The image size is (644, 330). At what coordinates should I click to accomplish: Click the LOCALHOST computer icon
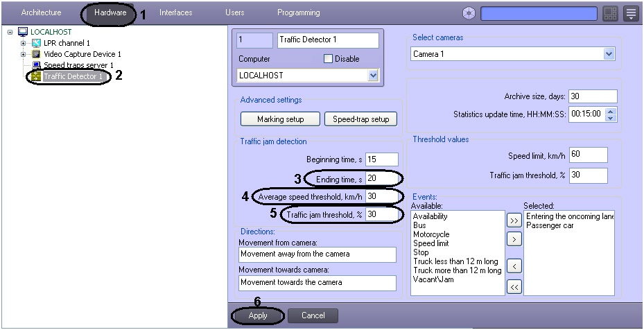(23, 32)
